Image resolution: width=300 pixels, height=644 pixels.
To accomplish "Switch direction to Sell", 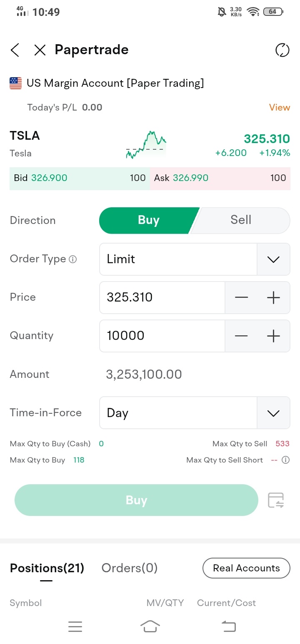I will coord(241,220).
